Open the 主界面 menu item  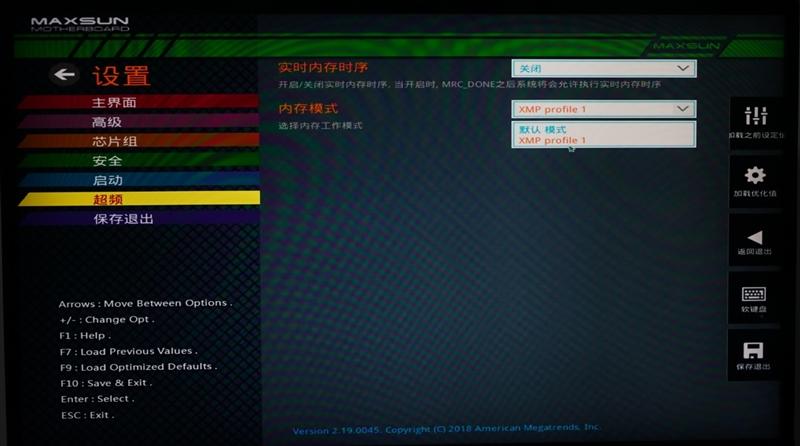(x=139, y=103)
